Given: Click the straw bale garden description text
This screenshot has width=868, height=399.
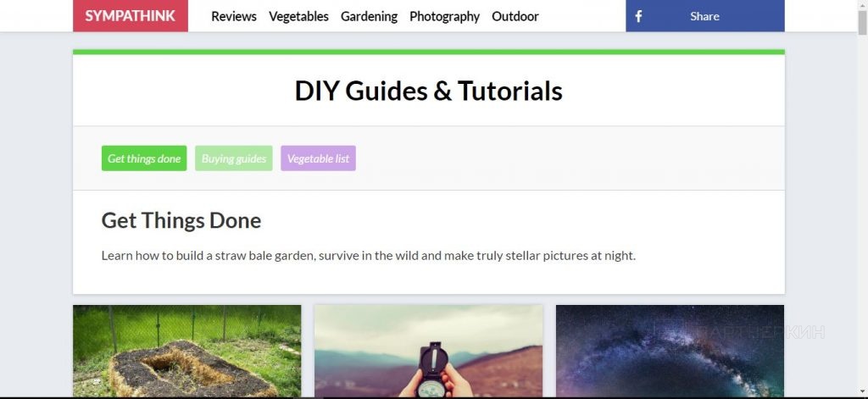Looking at the screenshot, I should click(368, 256).
